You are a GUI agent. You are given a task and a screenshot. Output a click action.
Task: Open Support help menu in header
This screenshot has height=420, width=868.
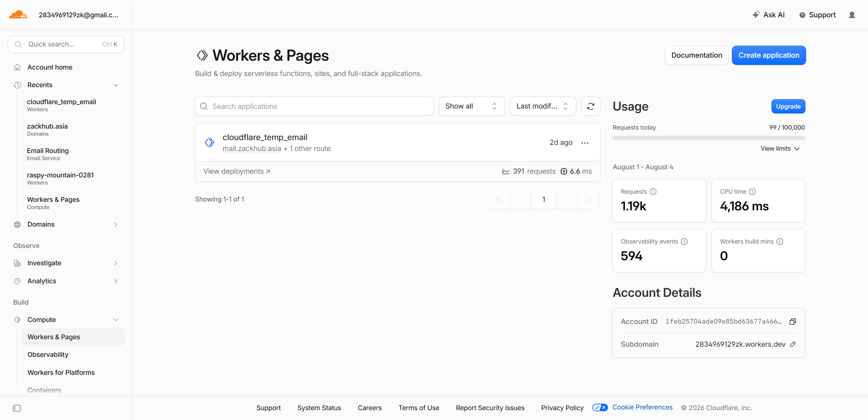coord(817,15)
